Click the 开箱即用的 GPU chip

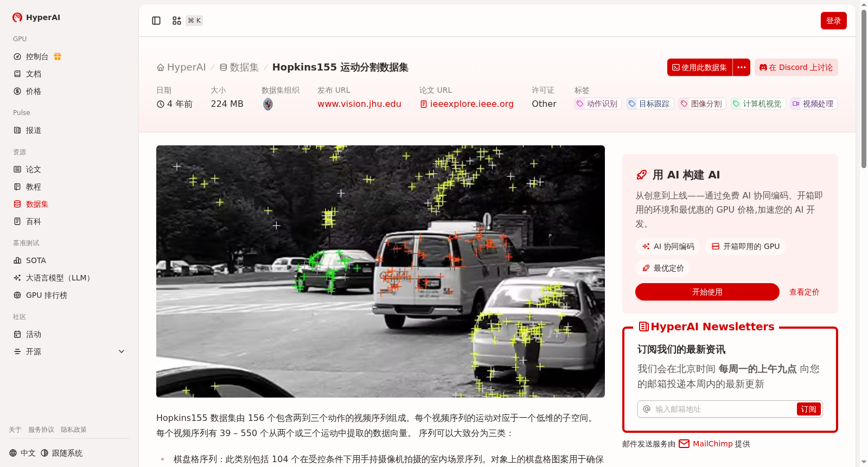tap(745, 246)
